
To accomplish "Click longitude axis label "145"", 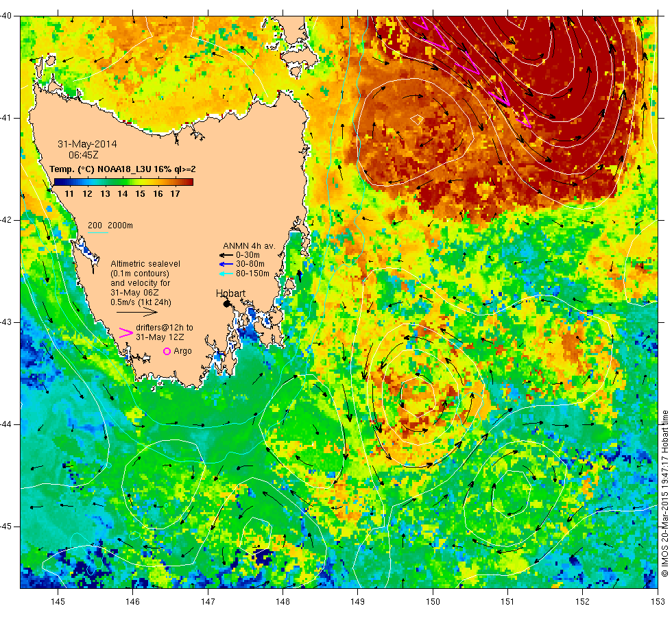I will [58, 602].
